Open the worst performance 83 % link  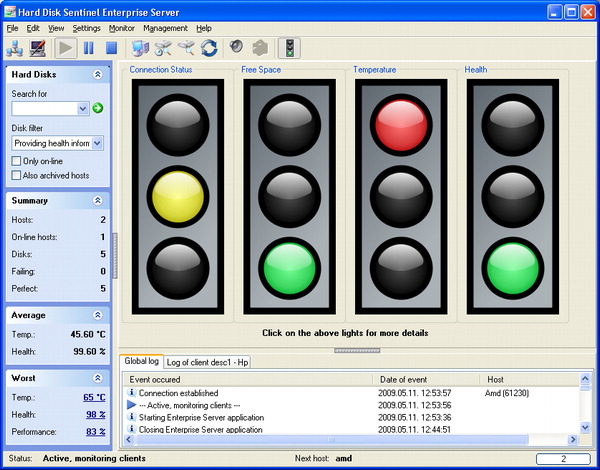point(96,432)
